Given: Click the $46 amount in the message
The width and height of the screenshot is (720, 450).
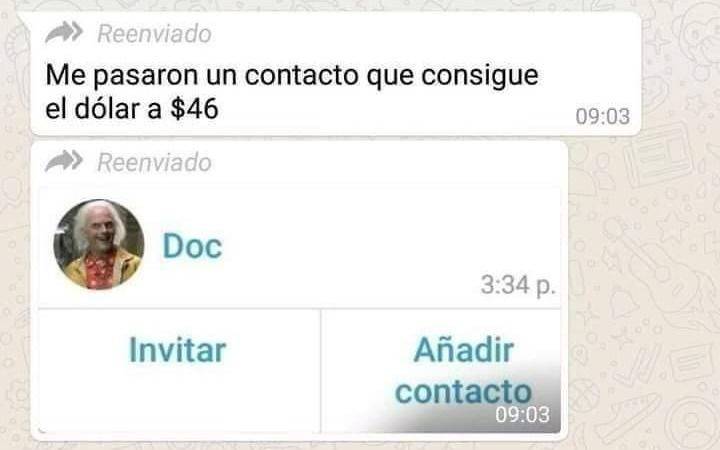Looking at the screenshot, I should click(x=194, y=109).
